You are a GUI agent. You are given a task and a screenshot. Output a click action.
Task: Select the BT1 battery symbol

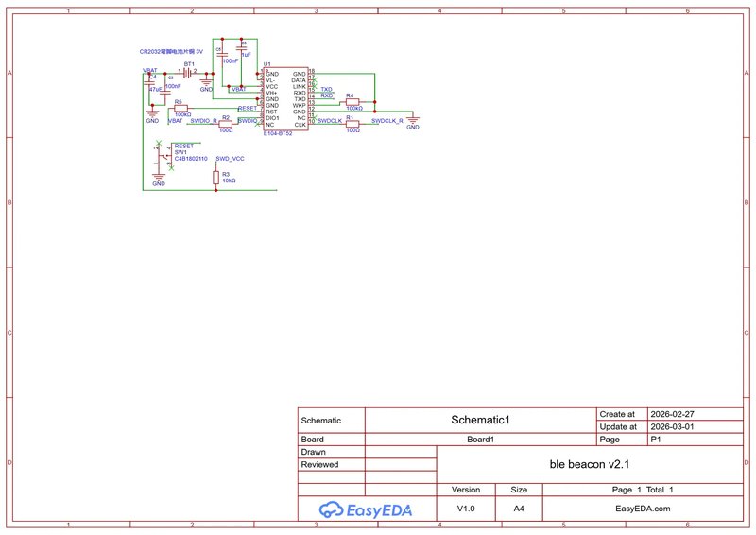(188, 73)
